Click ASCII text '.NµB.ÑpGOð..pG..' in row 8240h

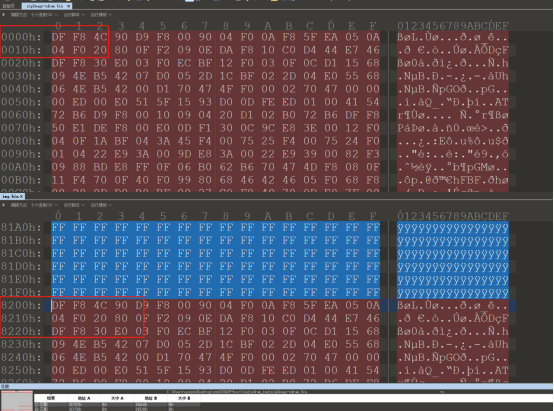point(453,357)
